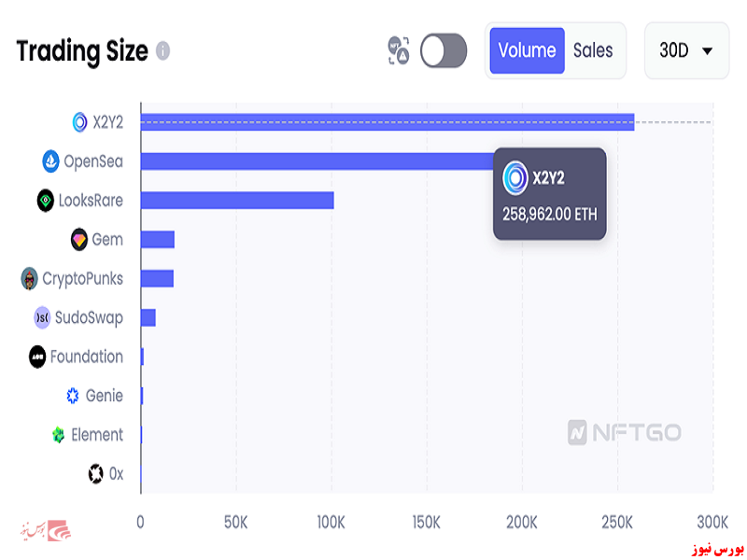Click the Gem marketplace logo
Screen dimensions: 747x560
pos(79,240)
